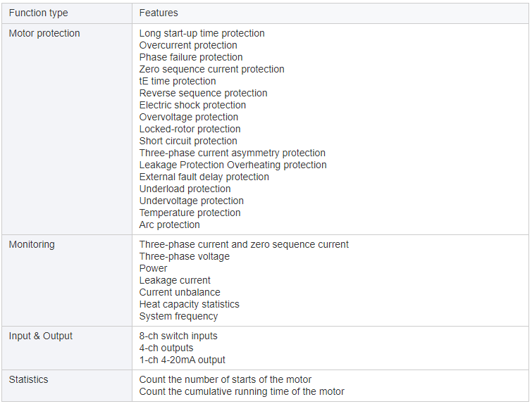Click the Statistics row label
The image size is (532, 404).
pyautogui.click(x=28, y=379)
